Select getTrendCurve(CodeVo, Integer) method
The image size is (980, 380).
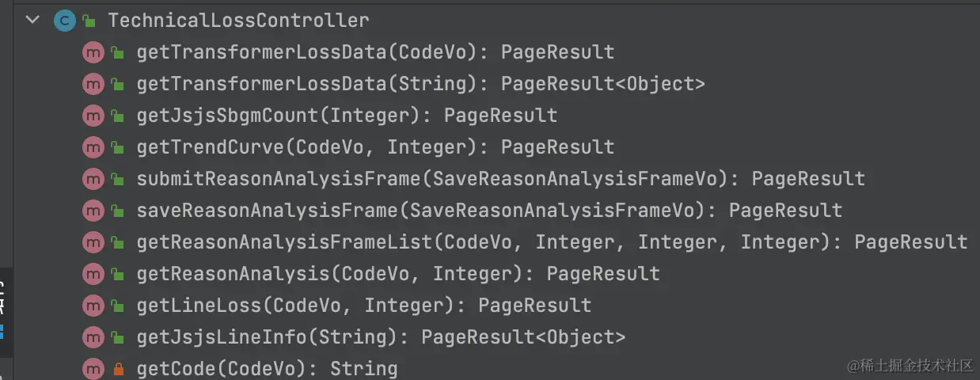[375, 147]
